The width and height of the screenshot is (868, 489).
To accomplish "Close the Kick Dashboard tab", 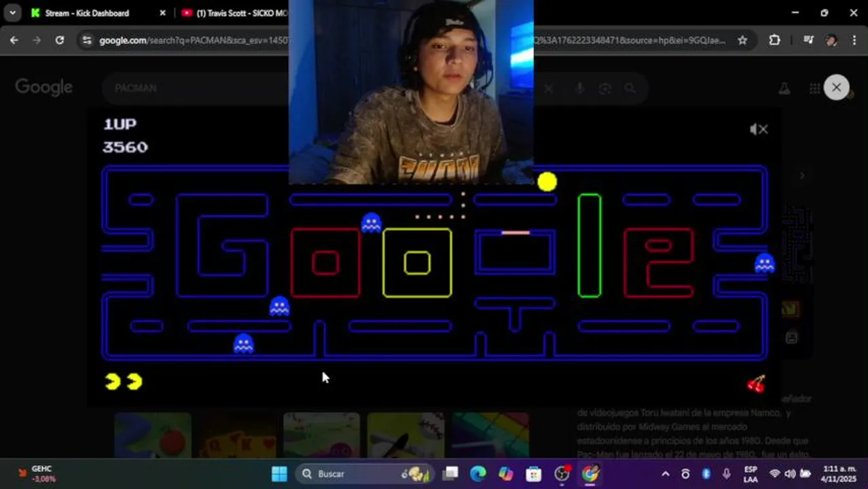I will 162,13.
